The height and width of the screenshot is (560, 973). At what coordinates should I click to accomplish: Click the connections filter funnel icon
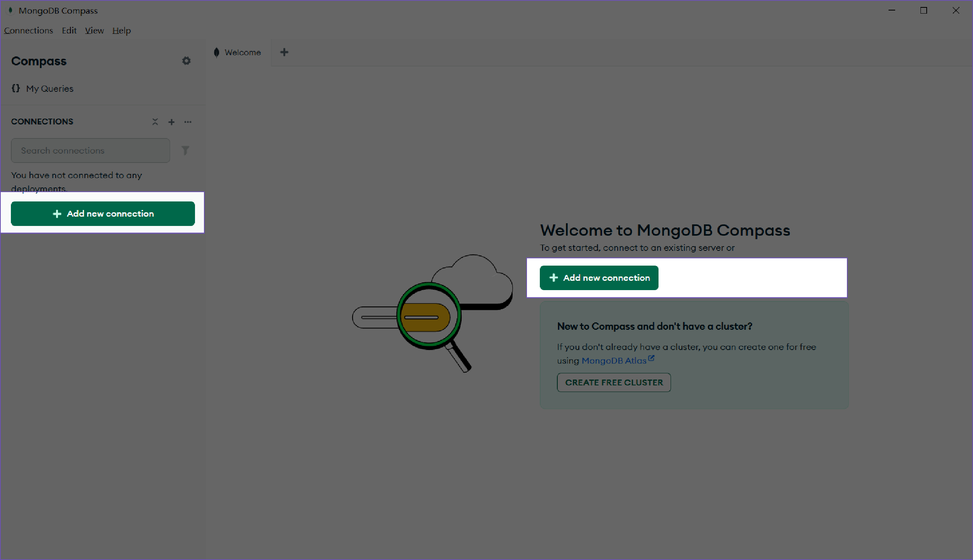pos(185,150)
